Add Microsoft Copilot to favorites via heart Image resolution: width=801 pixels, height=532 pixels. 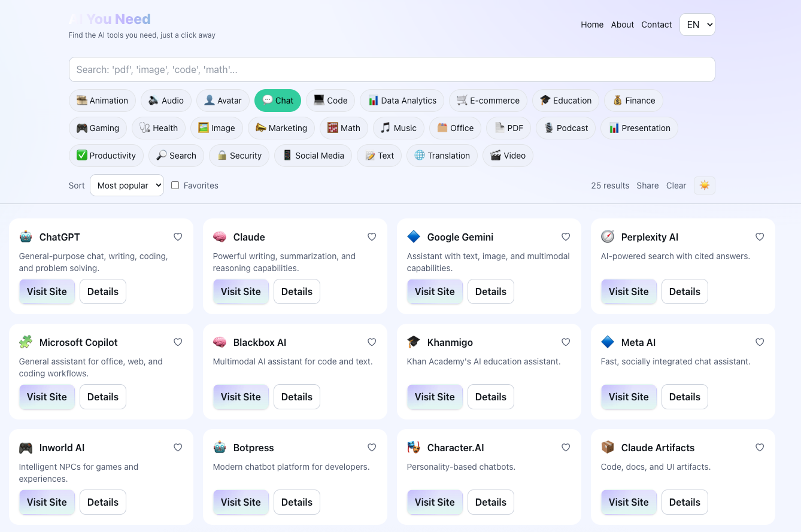tap(178, 342)
